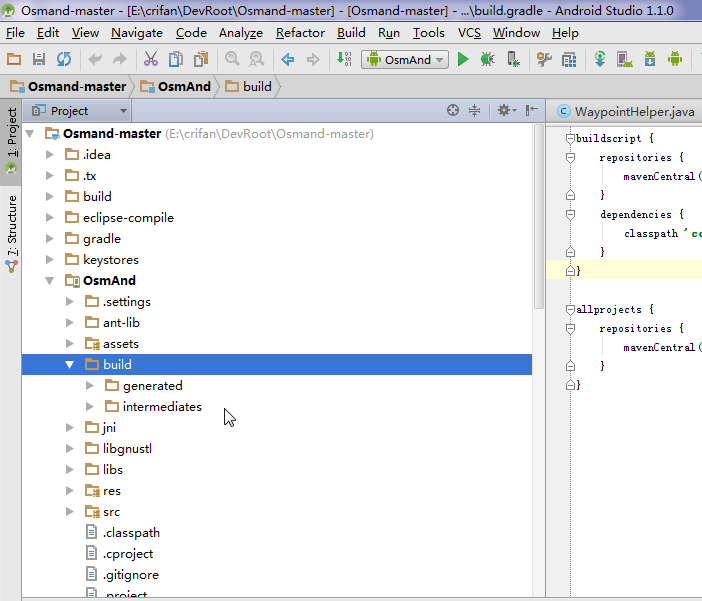Click the Replace magnifier icon

click(x=257, y=59)
